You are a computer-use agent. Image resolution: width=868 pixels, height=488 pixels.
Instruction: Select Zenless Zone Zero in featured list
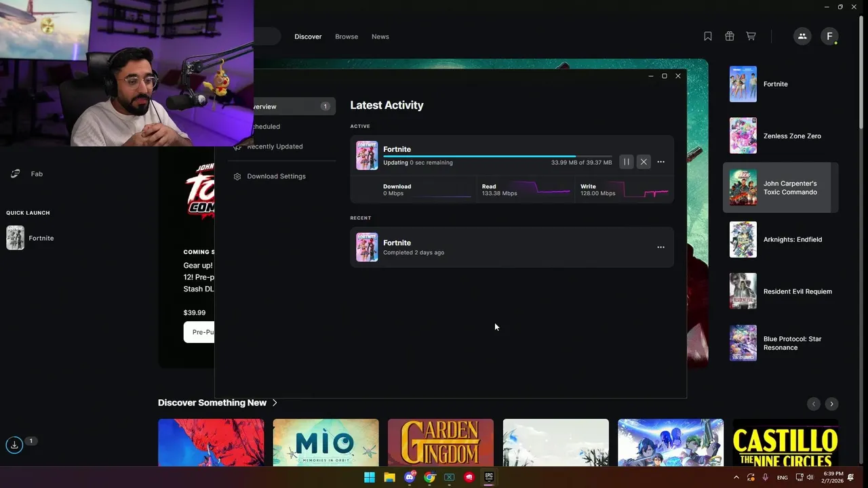coord(781,136)
